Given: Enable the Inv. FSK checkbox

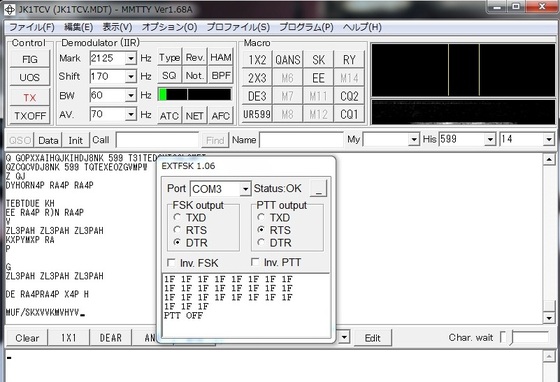Looking at the screenshot, I should (x=171, y=263).
